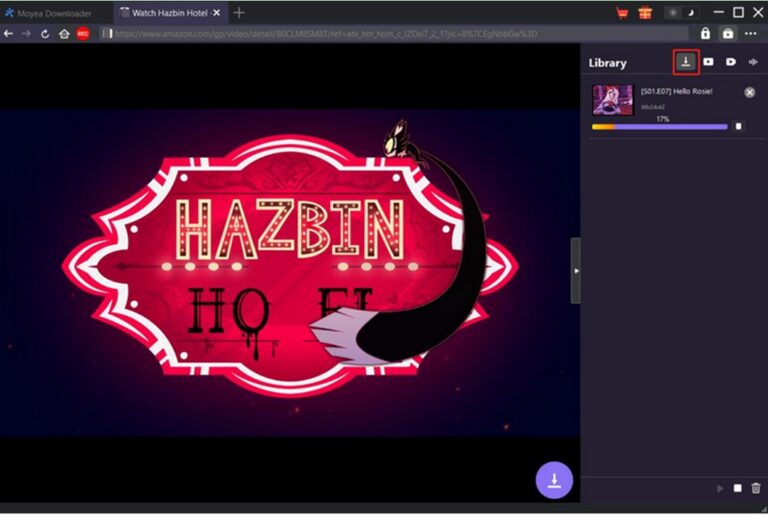768x520 pixels.
Task: Click the Hello Rosie! episode thumbnail
Action: click(612, 100)
